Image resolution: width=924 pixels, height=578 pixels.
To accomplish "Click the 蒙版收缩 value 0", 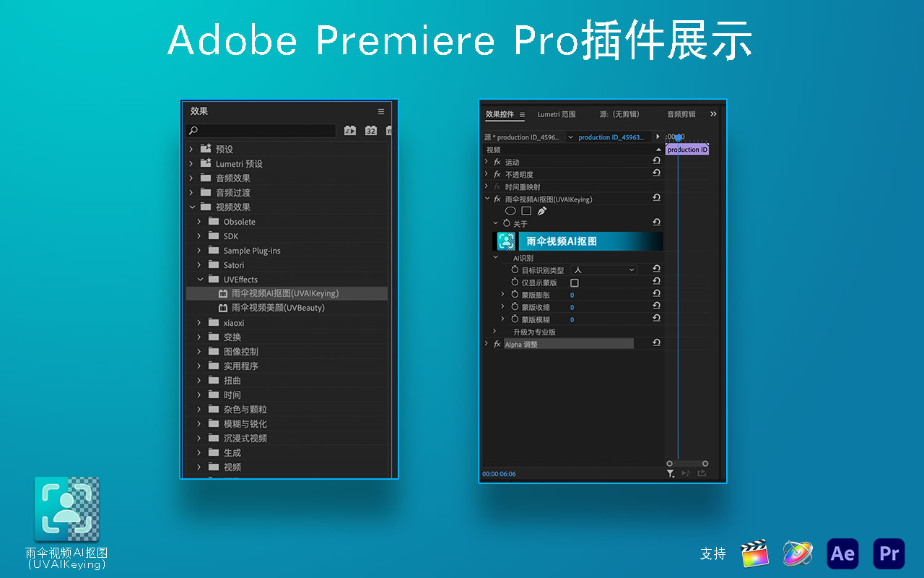I will [572, 307].
